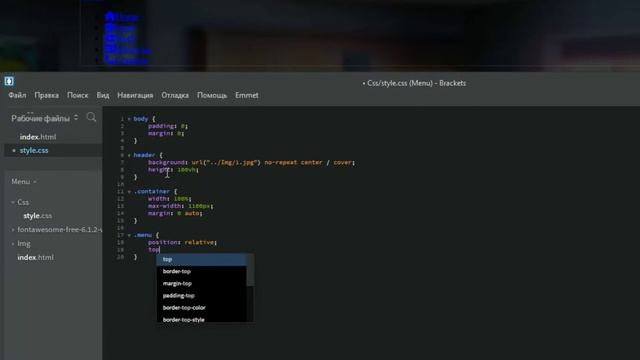Choose 'border-top-style' from autocomplete list
This screenshot has width=640, height=360.
click(x=202, y=319)
